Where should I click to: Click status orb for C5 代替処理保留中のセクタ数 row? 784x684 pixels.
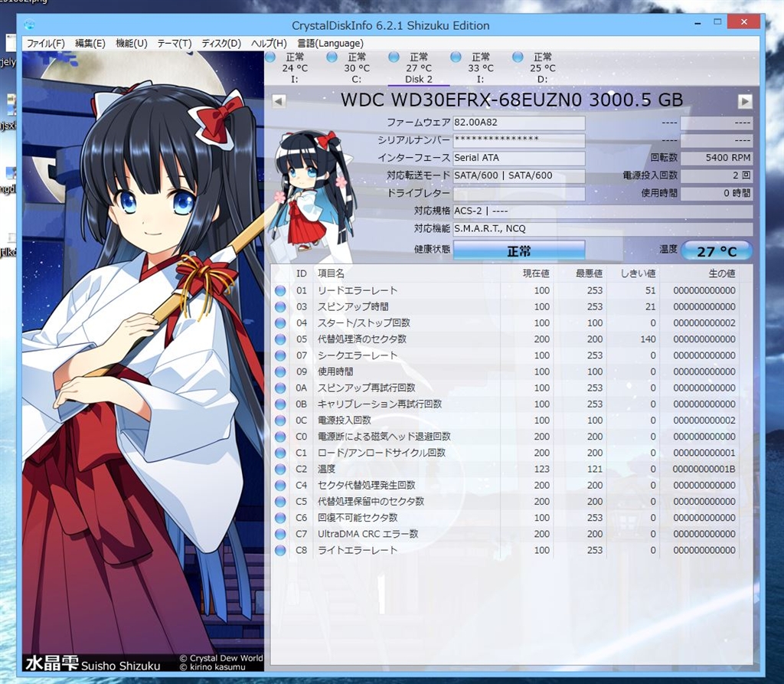pos(280,502)
